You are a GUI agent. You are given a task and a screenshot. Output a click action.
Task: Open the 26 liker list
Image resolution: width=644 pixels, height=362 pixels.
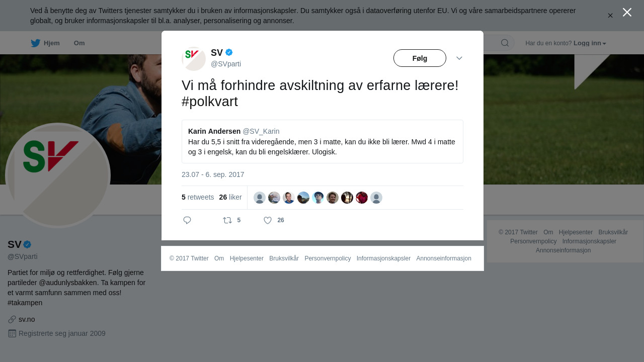click(x=230, y=197)
